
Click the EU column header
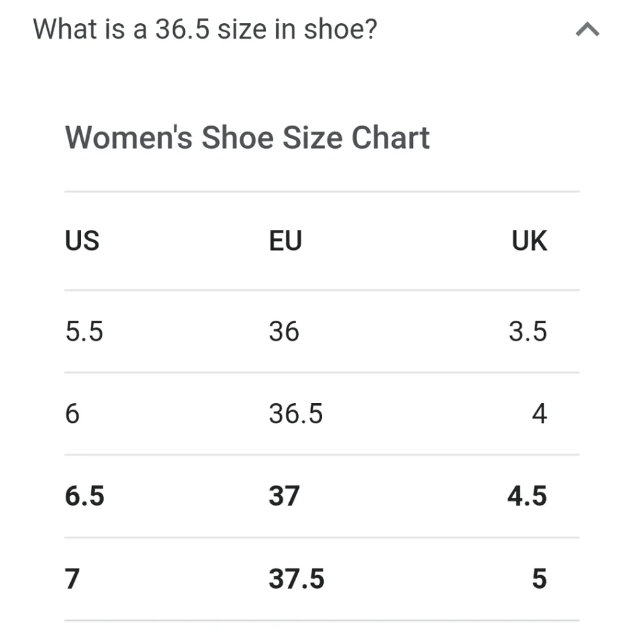(285, 240)
